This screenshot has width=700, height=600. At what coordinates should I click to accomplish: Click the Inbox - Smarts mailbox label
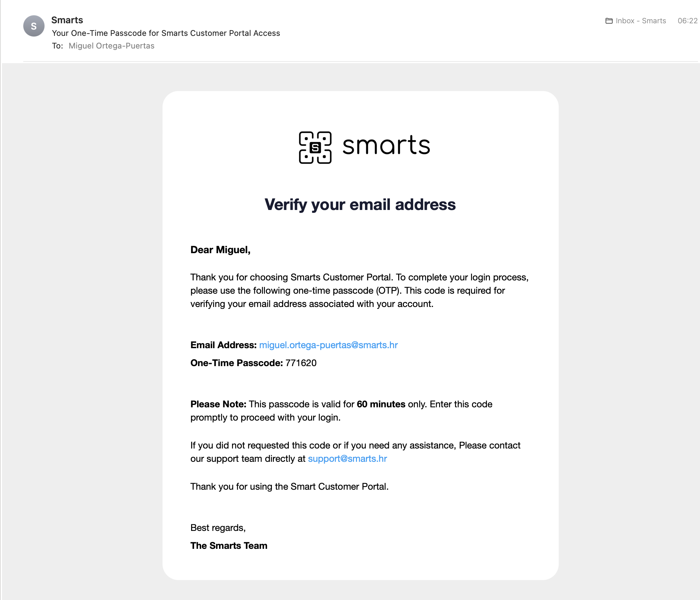point(641,21)
